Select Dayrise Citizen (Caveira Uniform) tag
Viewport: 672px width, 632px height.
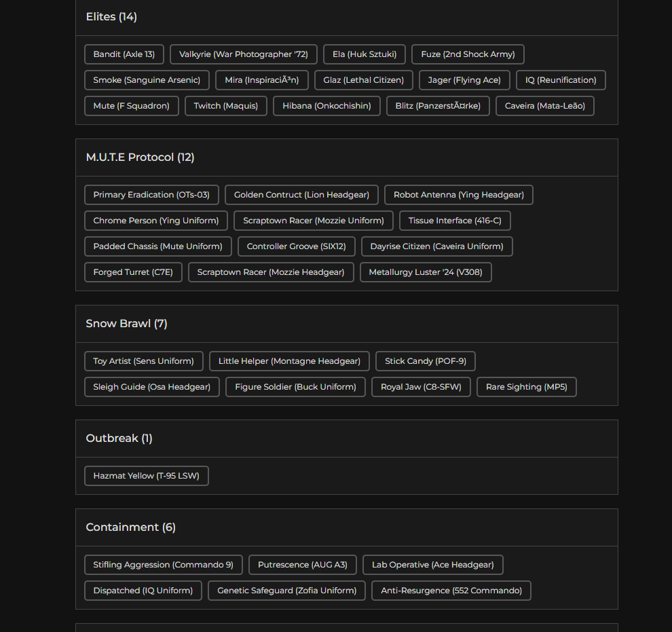click(436, 246)
